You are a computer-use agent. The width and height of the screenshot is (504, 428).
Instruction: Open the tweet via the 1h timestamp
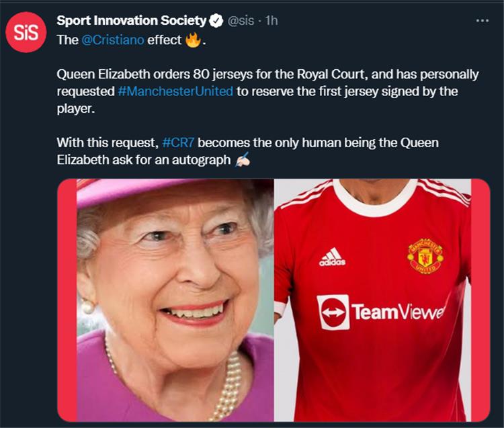click(271, 21)
